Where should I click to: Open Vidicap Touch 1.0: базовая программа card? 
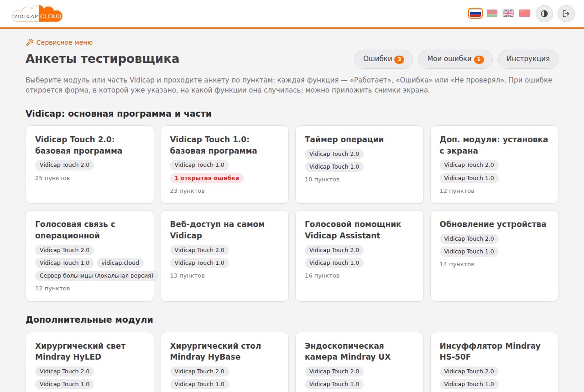pos(224,165)
